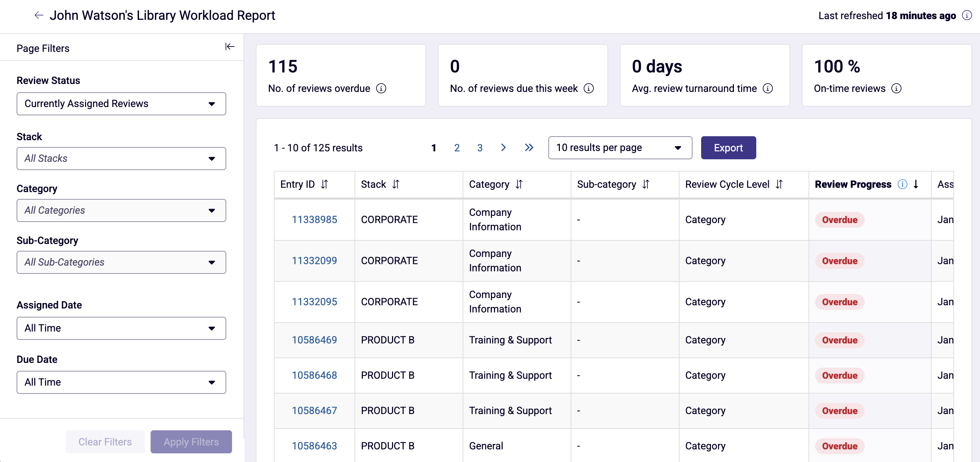The width and height of the screenshot is (980, 462).
Task: Click '1 - 10 of 125 results' text
Action: pyautogui.click(x=318, y=148)
